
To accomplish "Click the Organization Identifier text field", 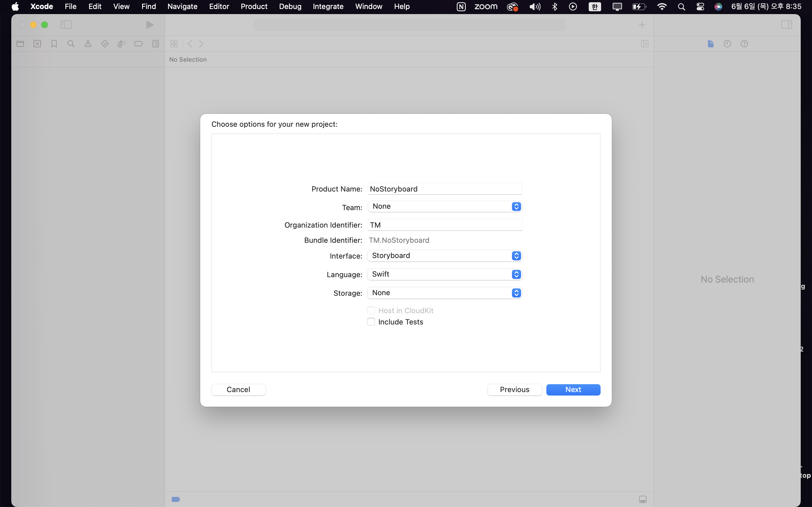I will click(445, 225).
